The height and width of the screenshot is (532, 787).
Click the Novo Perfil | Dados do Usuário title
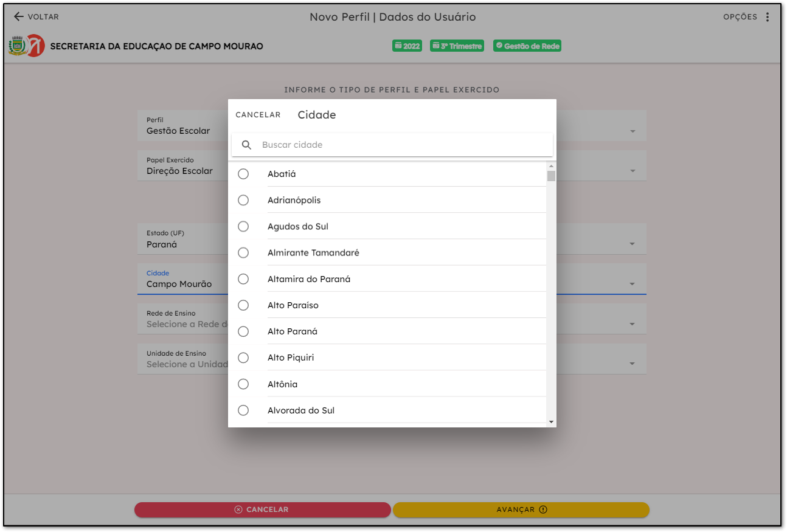click(x=393, y=17)
